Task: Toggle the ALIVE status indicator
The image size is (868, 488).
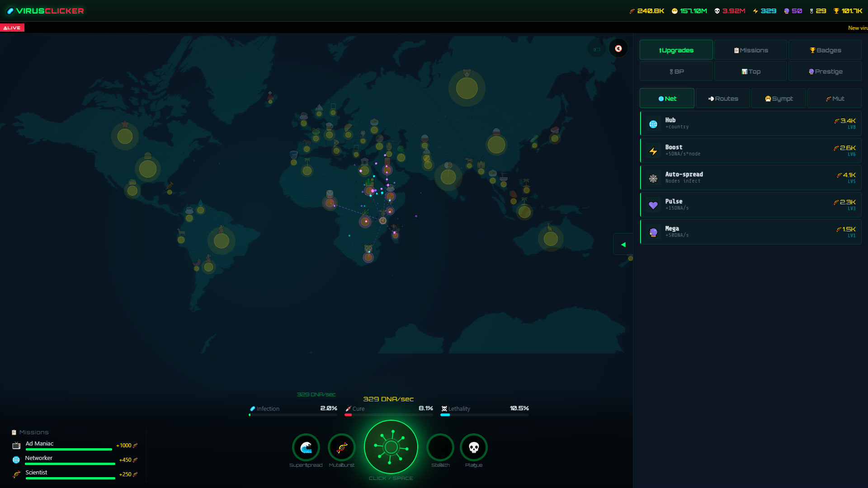Action: tap(13, 28)
